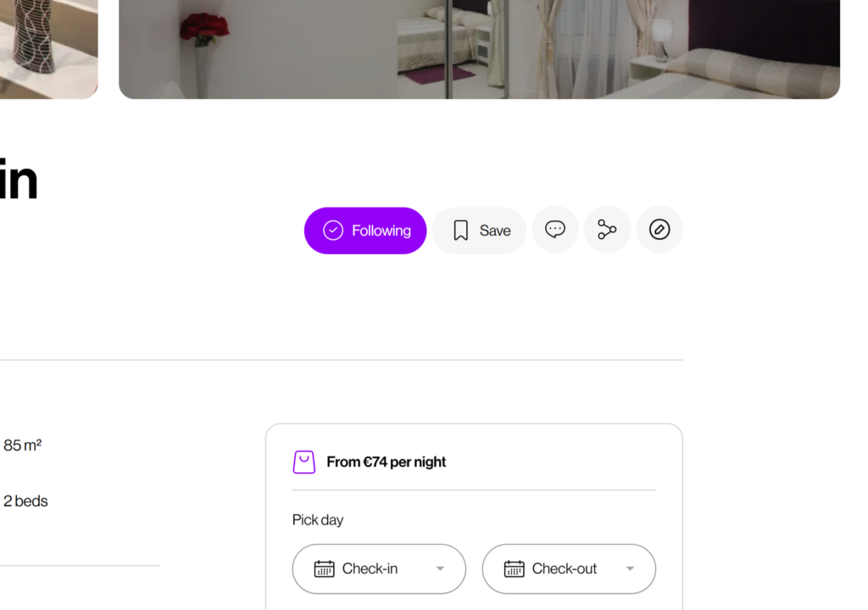This screenshot has height=610, width=868.
Task: Select the 'From €74 per night' price text
Action: pyautogui.click(x=386, y=462)
